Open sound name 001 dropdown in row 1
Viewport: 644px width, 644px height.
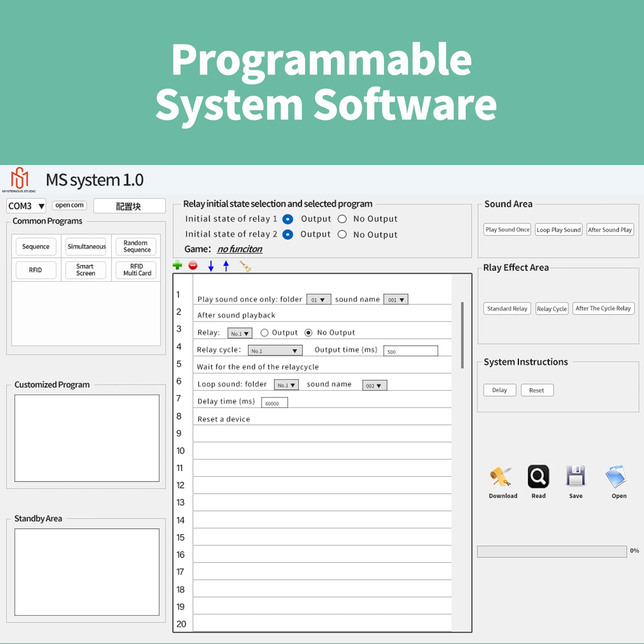pyautogui.click(x=396, y=299)
